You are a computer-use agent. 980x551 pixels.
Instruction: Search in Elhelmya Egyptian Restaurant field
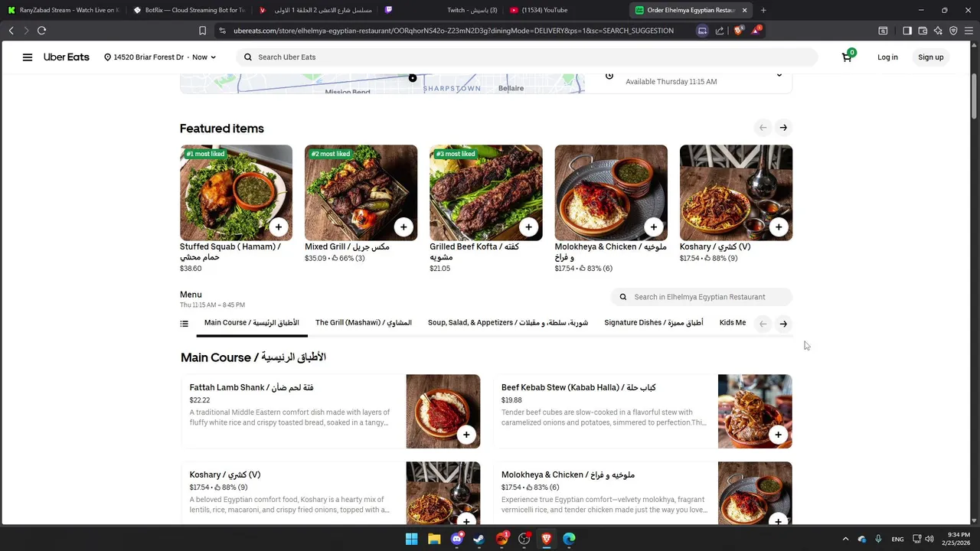pos(702,297)
